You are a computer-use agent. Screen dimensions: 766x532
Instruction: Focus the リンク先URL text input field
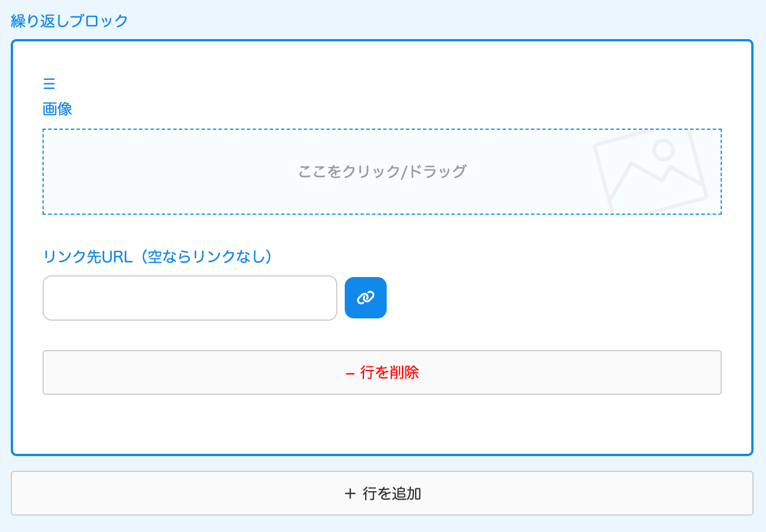[190, 298]
